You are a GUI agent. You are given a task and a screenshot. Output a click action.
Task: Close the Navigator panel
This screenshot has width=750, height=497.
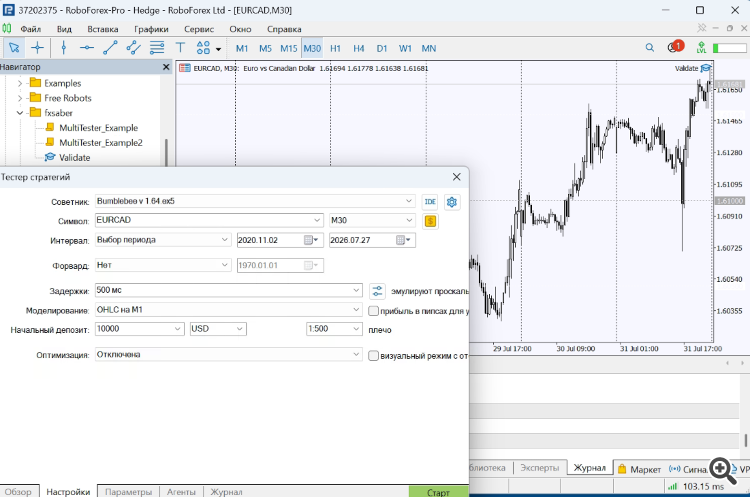click(166, 67)
